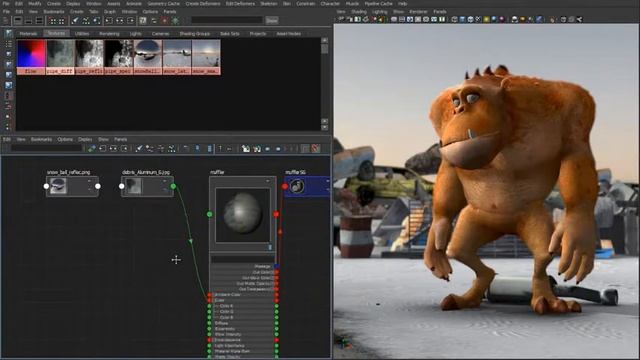This screenshot has height=360, width=640.
Task: Click the up arrow of textures tab scrollbar
Action: pyautogui.click(x=324, y=40)
